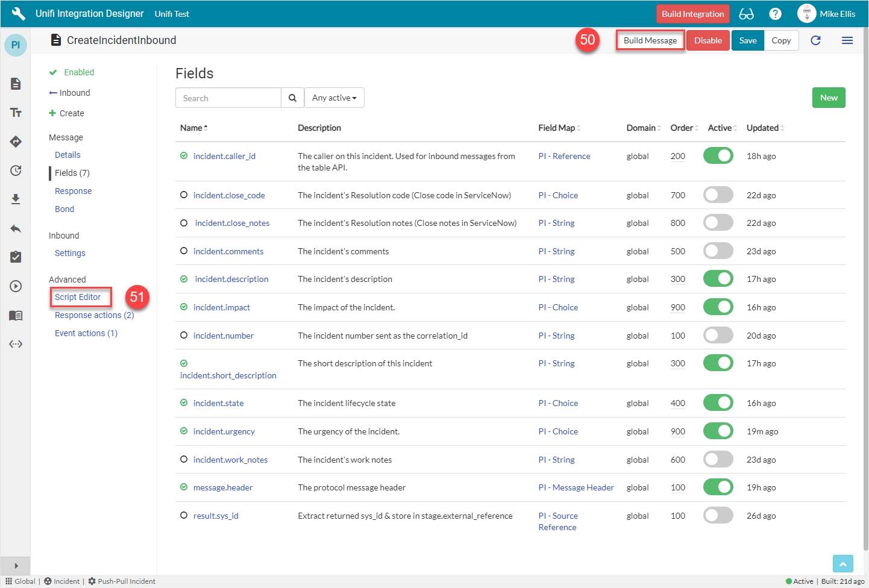
Task: Open Script Editor in Advanced section
Action: tap(78, 297)
